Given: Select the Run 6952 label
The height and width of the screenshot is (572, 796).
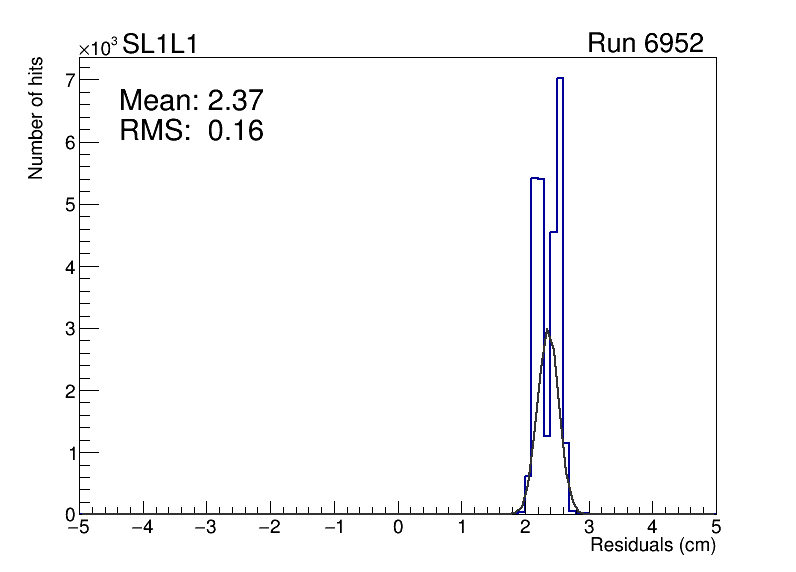Looking at the screenshot, I should click(x=645, y=44).
